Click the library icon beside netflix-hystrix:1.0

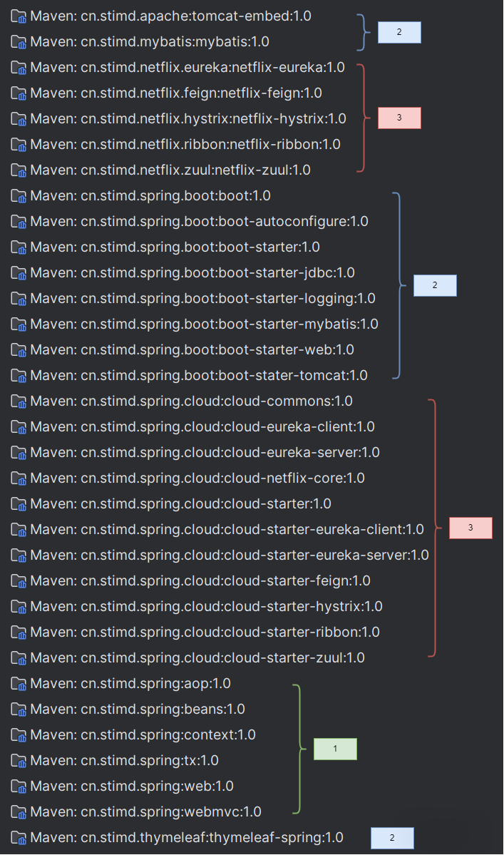tap(19, 119)
